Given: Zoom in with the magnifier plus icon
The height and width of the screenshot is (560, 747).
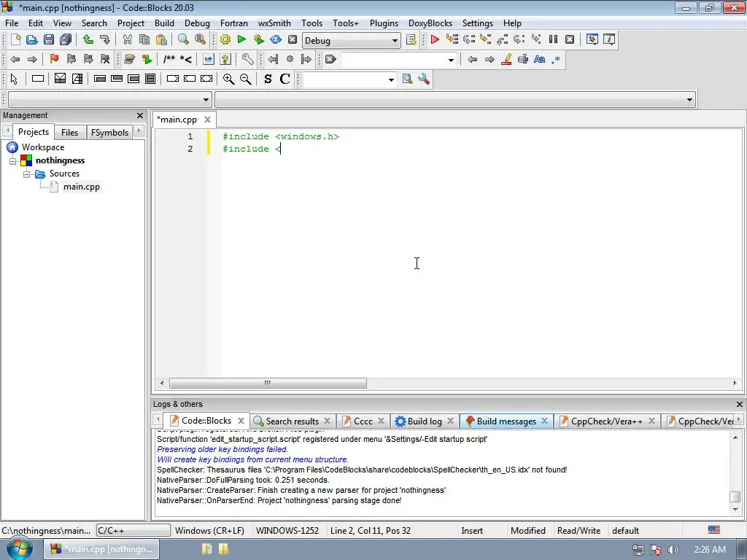Looking at the screenshot, I should (x=228, y=79).
